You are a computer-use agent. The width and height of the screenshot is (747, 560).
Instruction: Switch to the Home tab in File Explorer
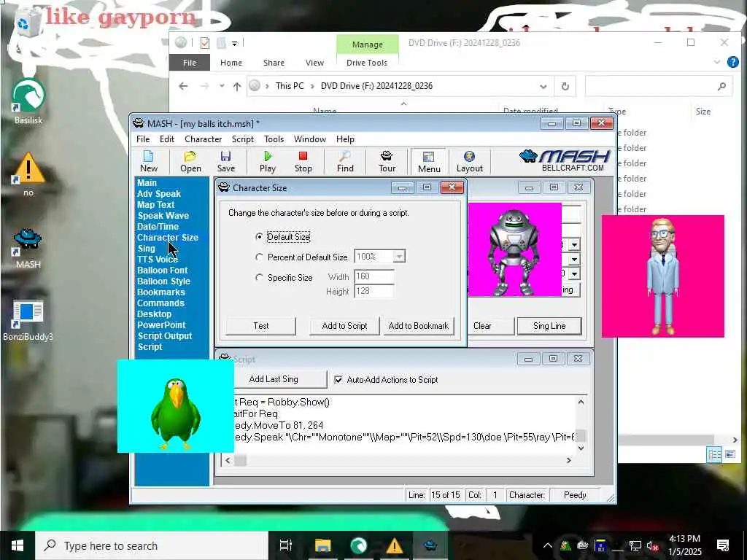tap(231, 63)
